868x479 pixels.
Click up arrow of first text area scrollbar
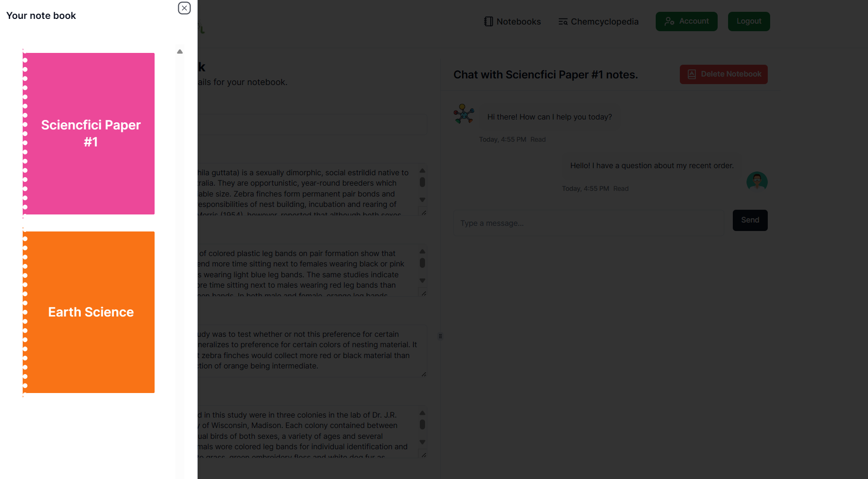click(423, 171)
